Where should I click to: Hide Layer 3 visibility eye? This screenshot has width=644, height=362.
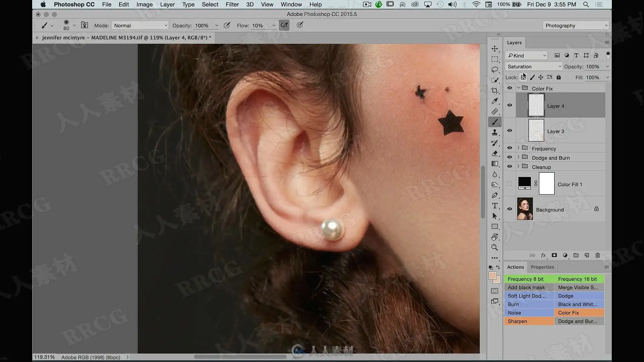(509, 131)
